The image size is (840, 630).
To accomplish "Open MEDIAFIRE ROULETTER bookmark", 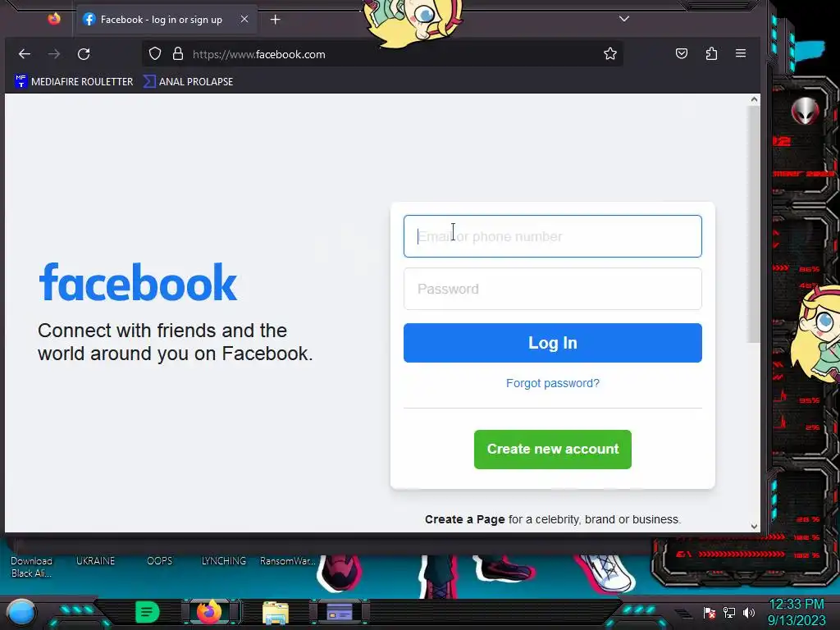I will click(74, 81).
